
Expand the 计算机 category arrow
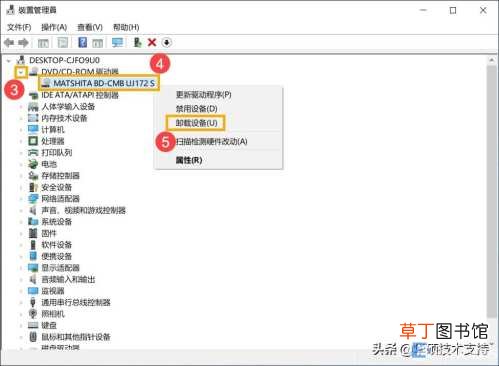(x=21, y=130)
